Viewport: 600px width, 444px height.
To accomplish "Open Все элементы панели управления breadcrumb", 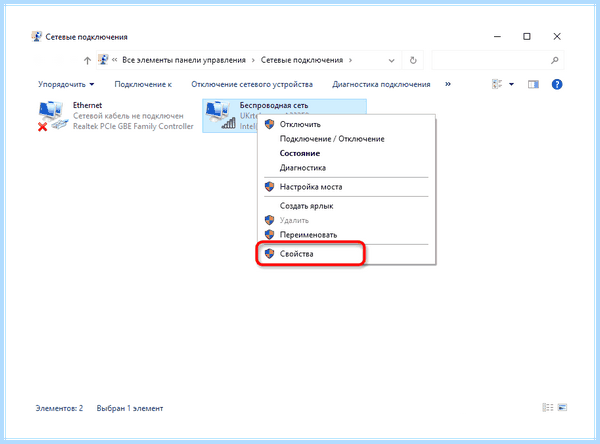I will point(184,60).
